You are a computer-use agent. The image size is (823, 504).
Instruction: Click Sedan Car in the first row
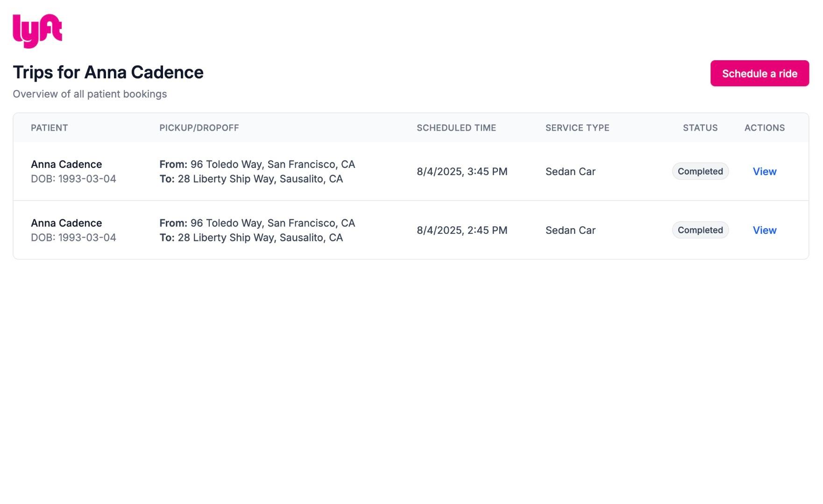click(x=570, y=171)
